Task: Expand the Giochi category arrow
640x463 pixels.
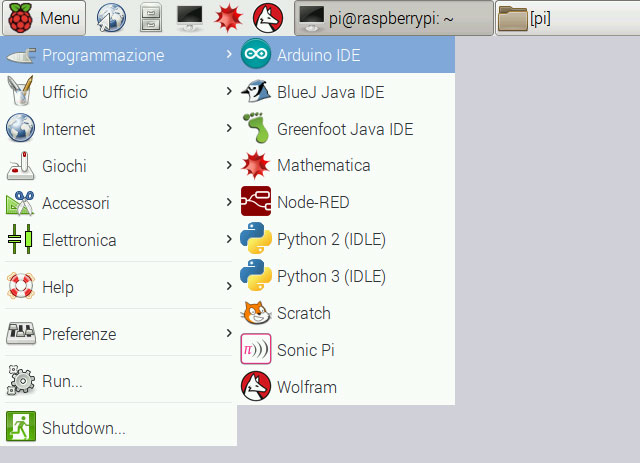Action: (x=229, y=166)
